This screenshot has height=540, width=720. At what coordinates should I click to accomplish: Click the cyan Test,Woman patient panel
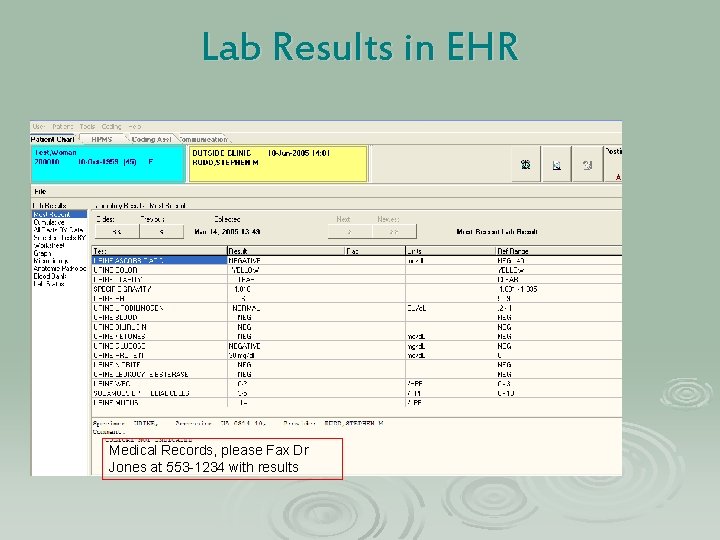[108, 164]
